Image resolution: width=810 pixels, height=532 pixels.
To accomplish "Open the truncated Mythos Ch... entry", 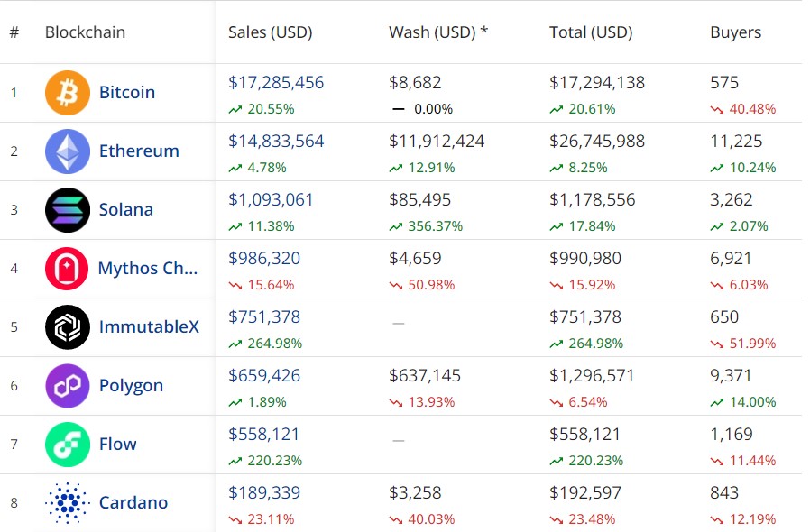I will [146, 268].
